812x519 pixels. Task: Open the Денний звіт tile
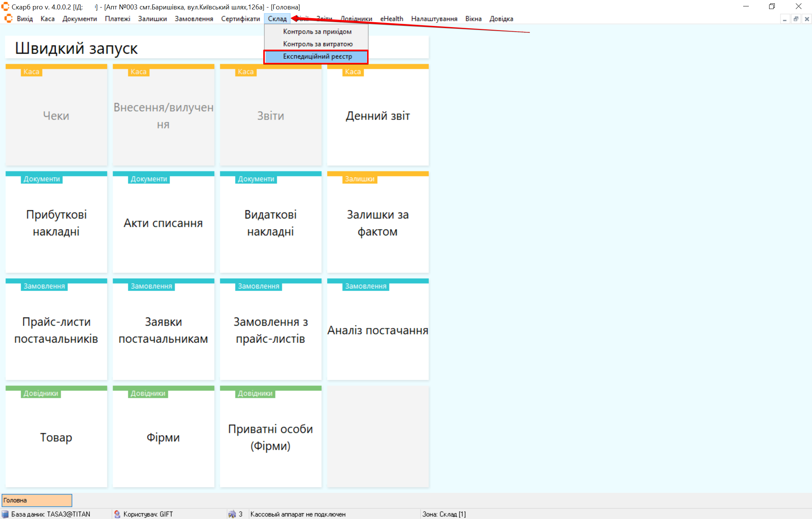point(378,116)
